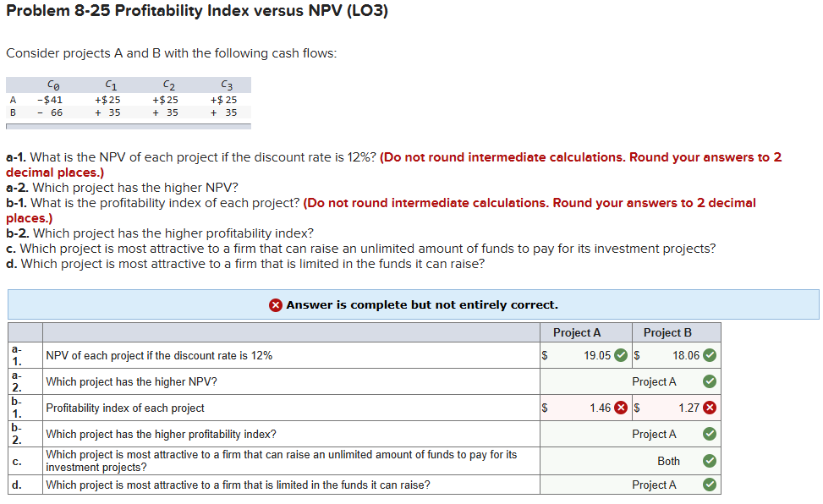Click the 'Project B' column header
The height and width of the screenshot is (504, 823).
click(667, 331)
